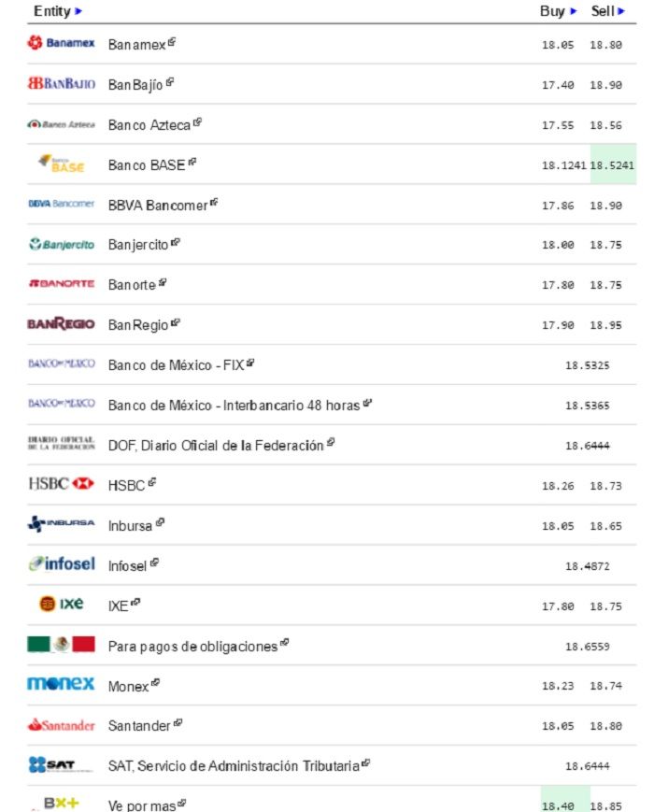Click the Banamex logo icon
This screenshot has height=812, width=654.
[61, 44]
